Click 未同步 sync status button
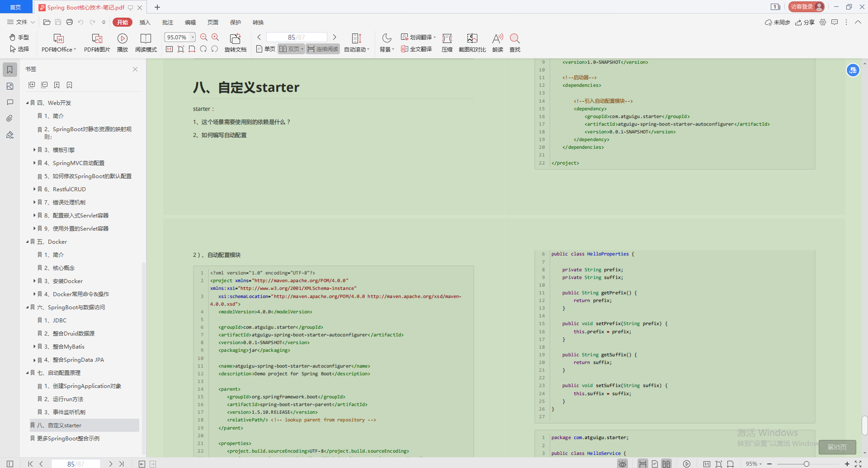Image resolution: width=868 pixels, height=468 pixels. 777,22
